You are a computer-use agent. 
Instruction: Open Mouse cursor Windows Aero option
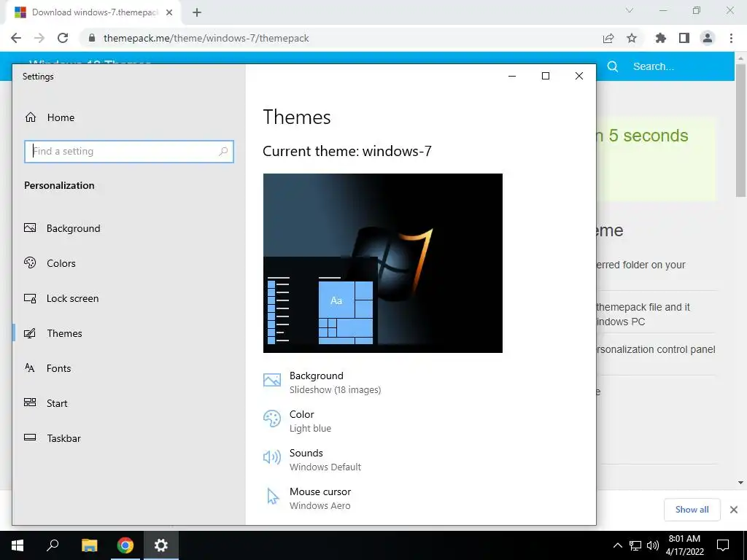[x=307, y=498]
